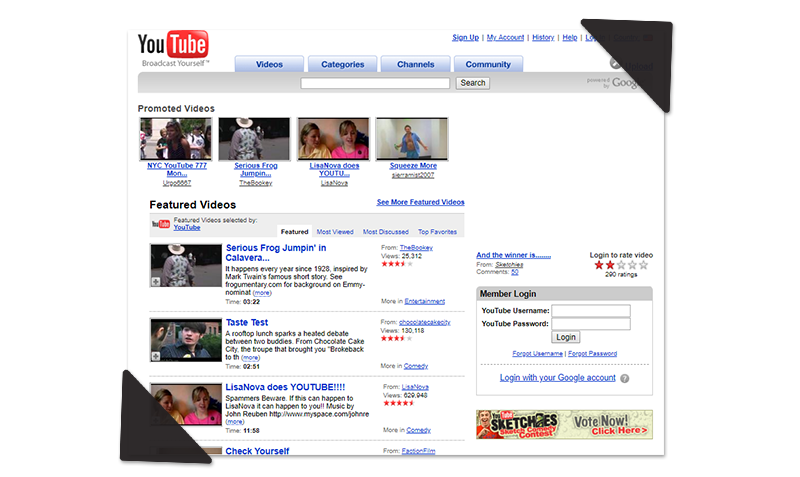Open NYC YouTube 777 promoted thumbnail
Viewport: 800px width, 477px height.
coord(176,139)
